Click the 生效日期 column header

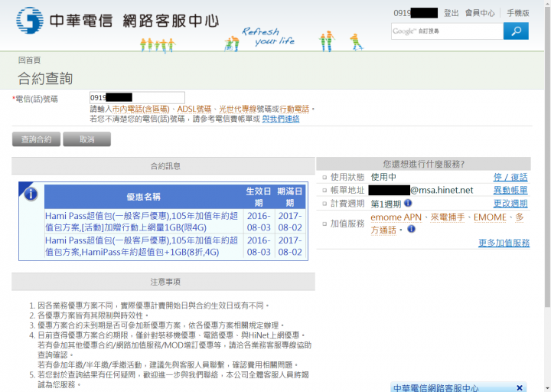[x=259, y=197]
